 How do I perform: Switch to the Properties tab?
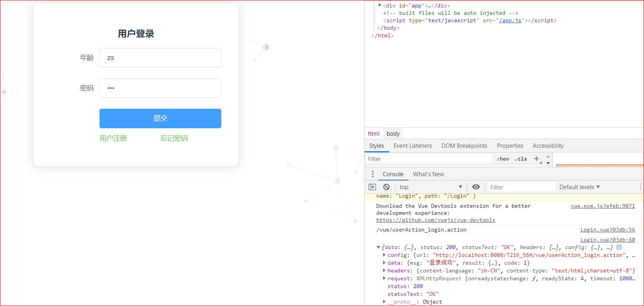[510, 146]
